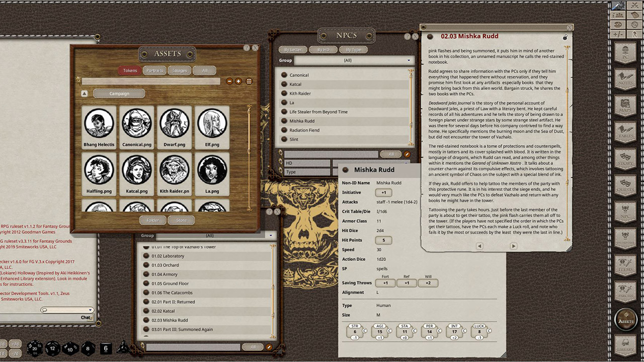Enable the All filter in the NPCS window
The image size is (644, 362).
(391, 154)
